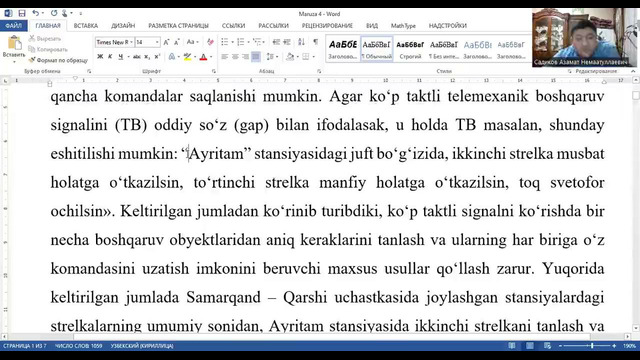Open line spacing options
The width and height of the screenshot is (640, 360).
pyautogui.click(x=270, y=57)
